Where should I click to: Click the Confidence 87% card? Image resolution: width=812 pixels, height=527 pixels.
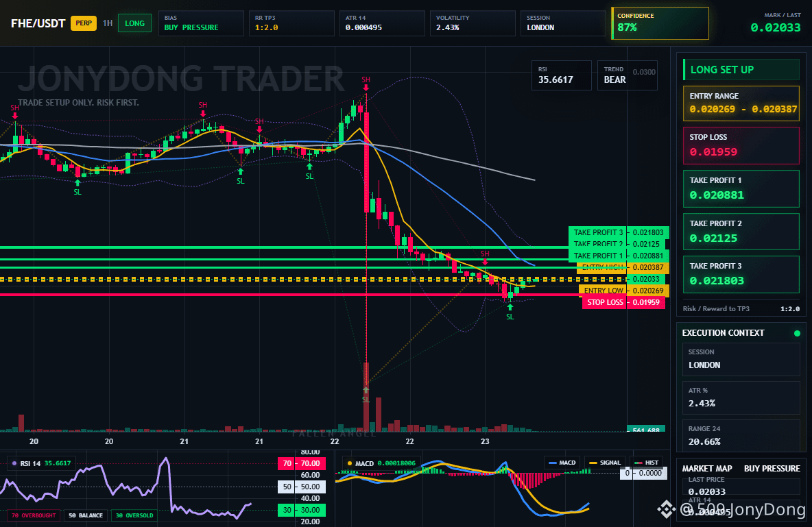click(x=660, y=23)
